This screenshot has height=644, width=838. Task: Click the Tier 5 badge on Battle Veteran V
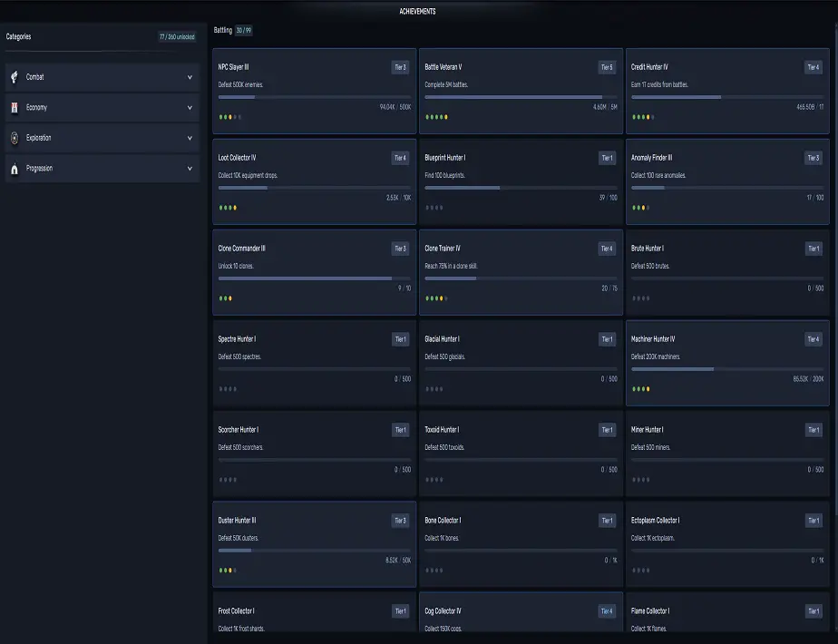[607, 67]
